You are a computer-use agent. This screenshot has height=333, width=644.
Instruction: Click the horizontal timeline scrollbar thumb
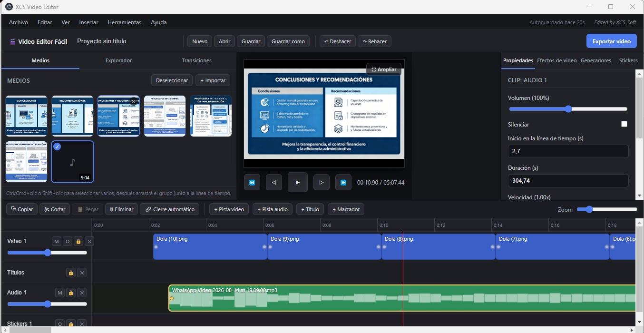pos(30,330)
